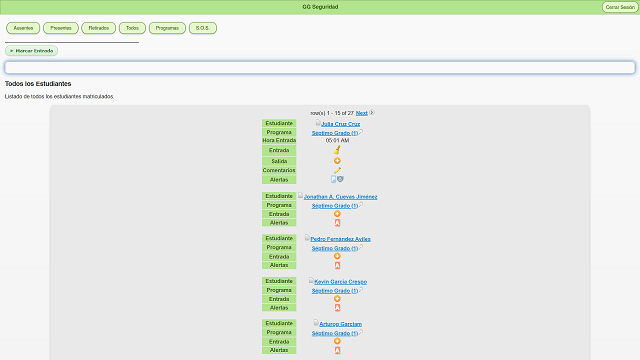Image resolution: width=640 pixels, height=360 pixels.
Task: Click the document icon beside Julia Cruz Cruz
Action: pos(318,122)
